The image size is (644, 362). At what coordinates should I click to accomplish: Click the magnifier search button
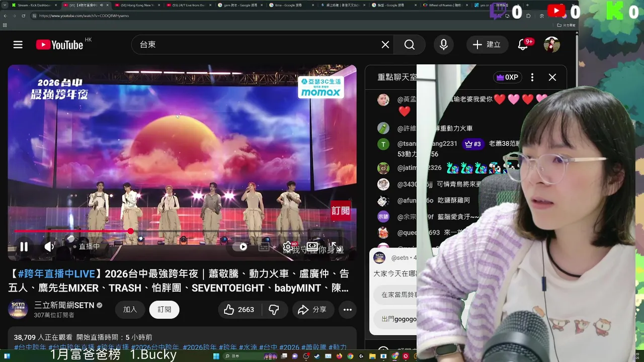point(410,45)
